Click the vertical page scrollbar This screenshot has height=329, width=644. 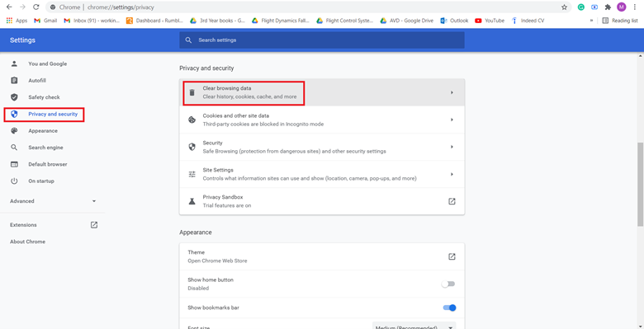click(641, 184)
